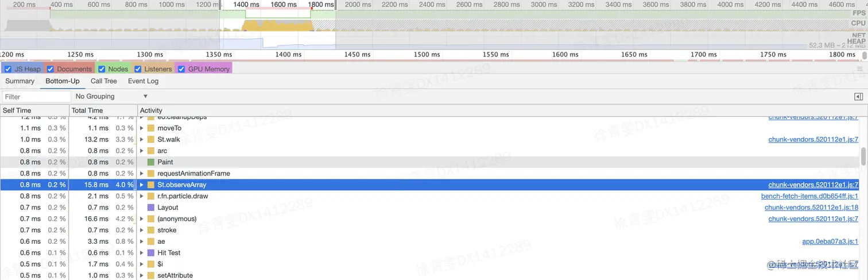Click the Filter input field
This screenshot has height=280, width=868.
[x=36, y=97]
